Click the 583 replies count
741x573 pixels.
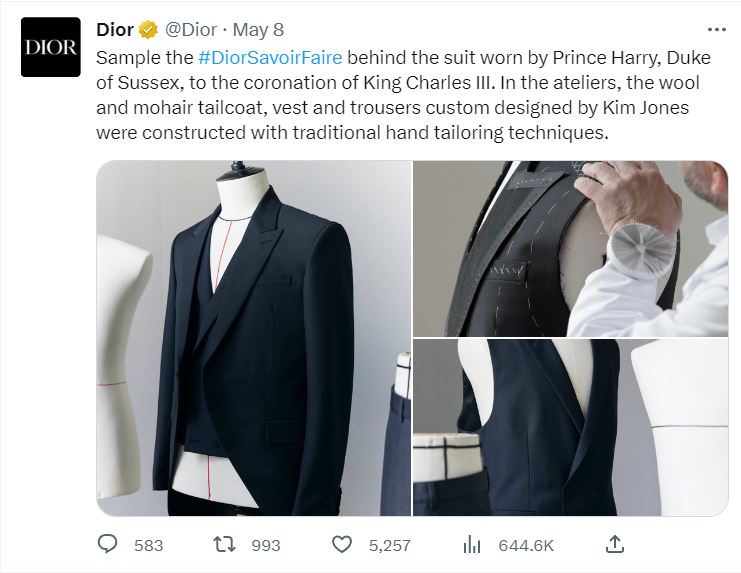[148, 545]
